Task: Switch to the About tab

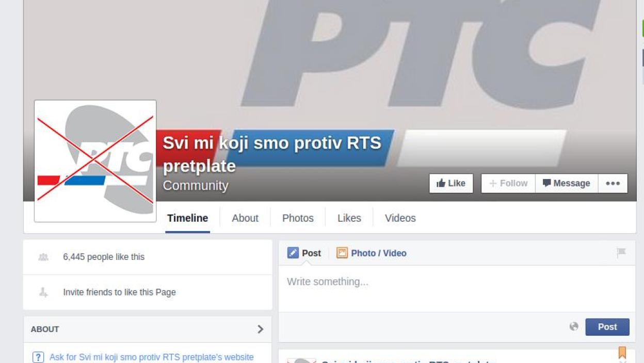Action: [x=245, y=218]
